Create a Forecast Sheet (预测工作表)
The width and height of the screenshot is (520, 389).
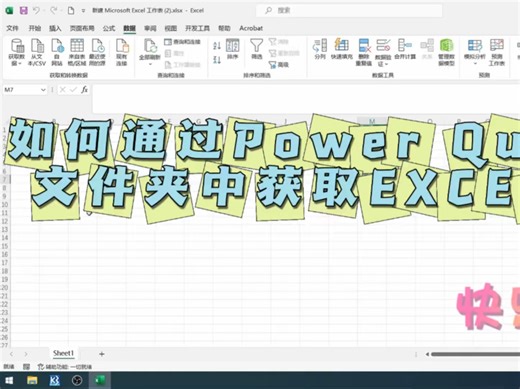click(497, 52)
